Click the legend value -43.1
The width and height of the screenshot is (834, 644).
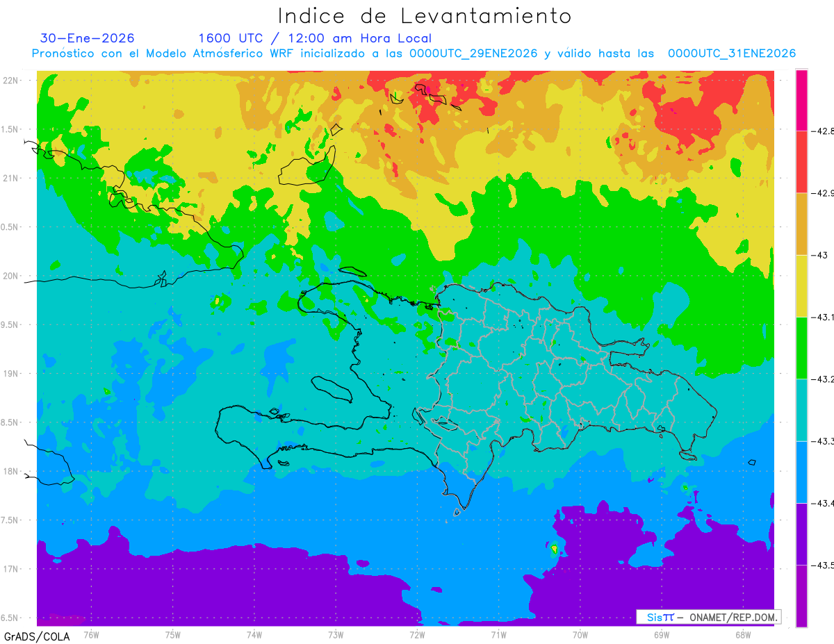[x=822, y=317]
